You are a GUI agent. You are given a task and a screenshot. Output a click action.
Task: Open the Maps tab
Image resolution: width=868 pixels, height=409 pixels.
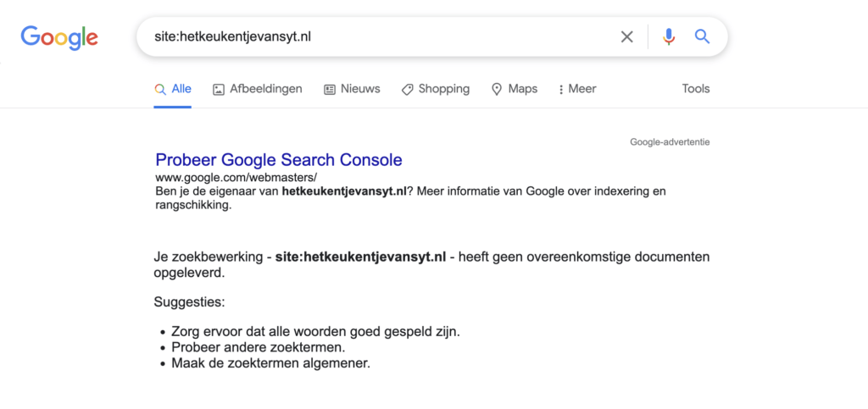[x=515, y=89]
